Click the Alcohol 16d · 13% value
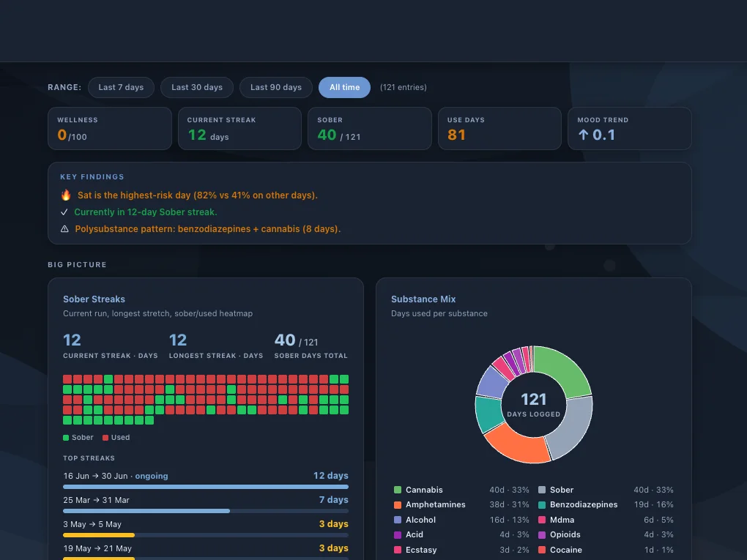This screenshot has height=560, width=747. [x=509, y=520]
